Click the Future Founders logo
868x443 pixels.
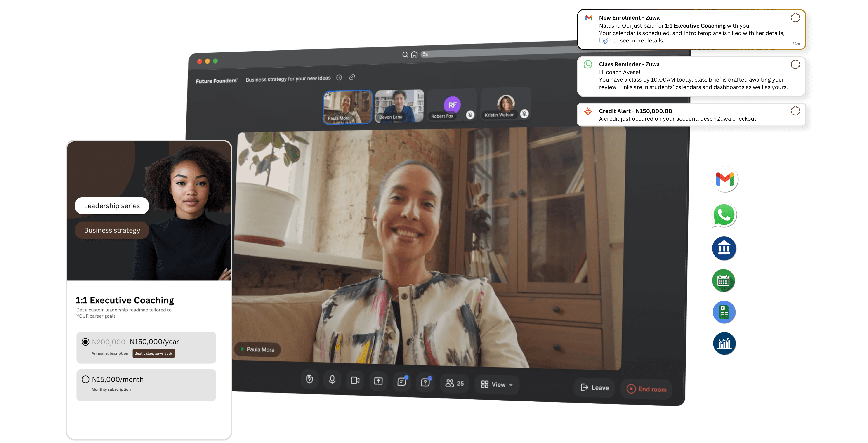(217, 81)
